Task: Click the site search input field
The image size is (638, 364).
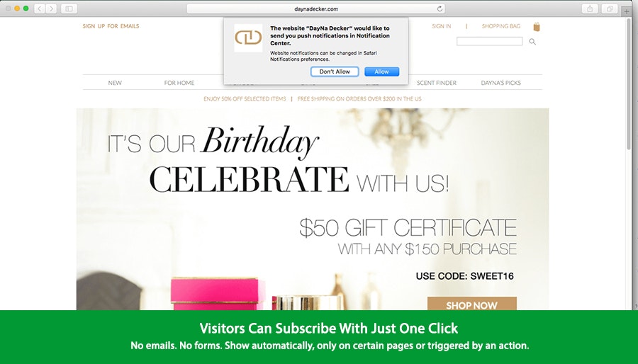Action: [489, 41]
